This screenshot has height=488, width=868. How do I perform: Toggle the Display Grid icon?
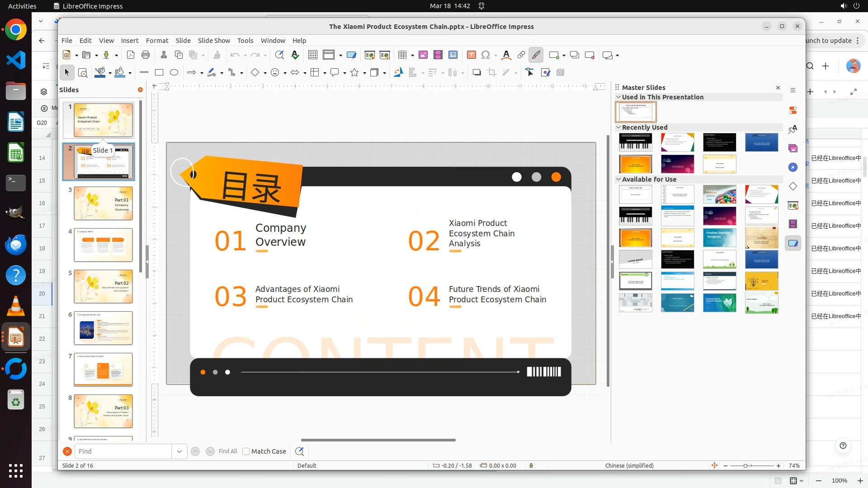312,55
